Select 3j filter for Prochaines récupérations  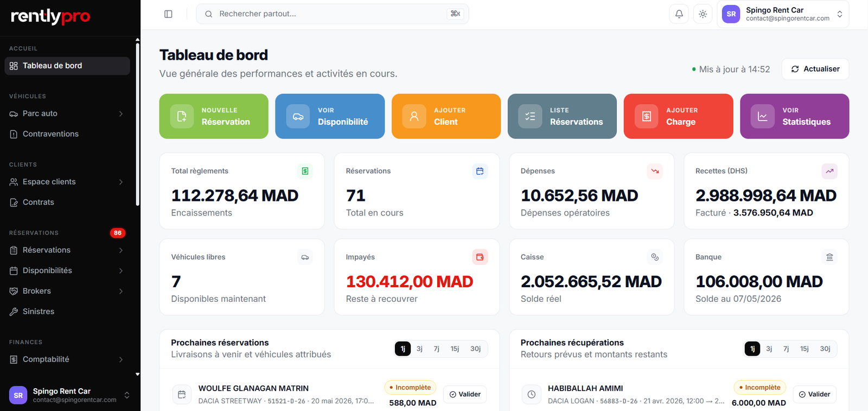pos(769,349)
